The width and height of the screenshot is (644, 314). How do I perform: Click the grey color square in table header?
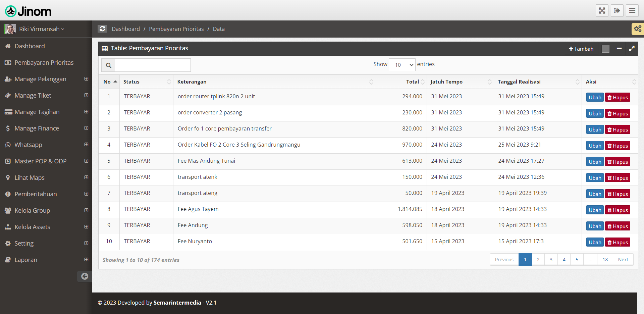click(605, 49)
